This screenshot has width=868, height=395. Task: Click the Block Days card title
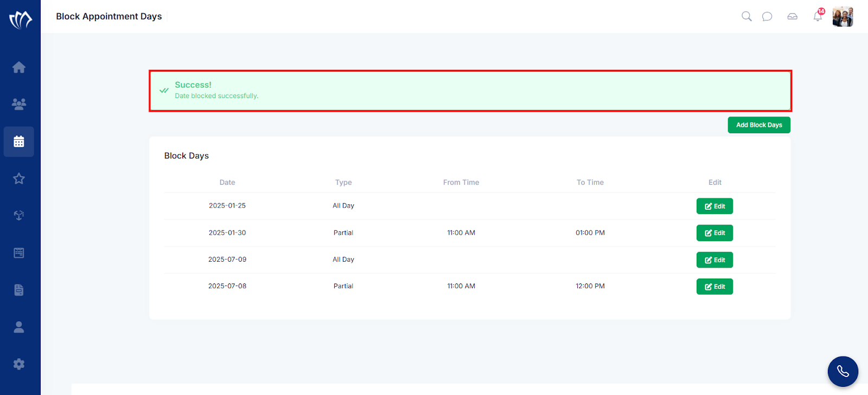[187, 156]
